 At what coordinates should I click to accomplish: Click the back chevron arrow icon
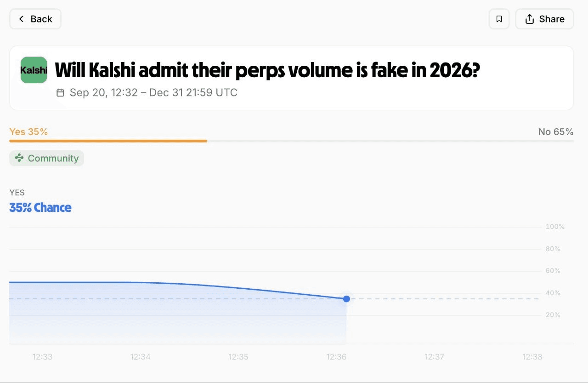pyautogui.click(x=21, y=19)
